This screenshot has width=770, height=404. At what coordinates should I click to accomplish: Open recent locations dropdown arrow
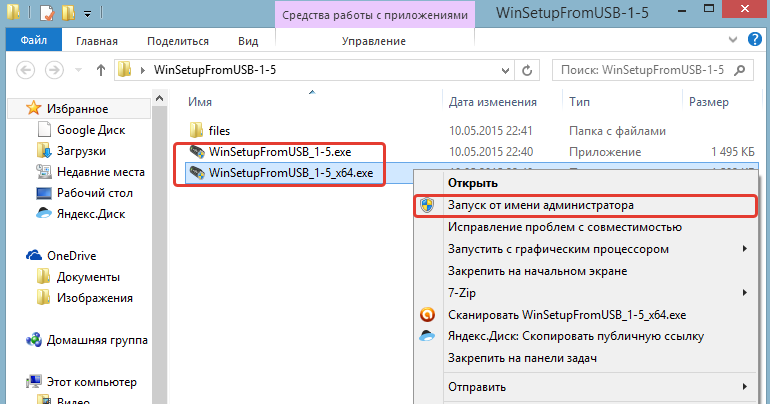(78, 70)
